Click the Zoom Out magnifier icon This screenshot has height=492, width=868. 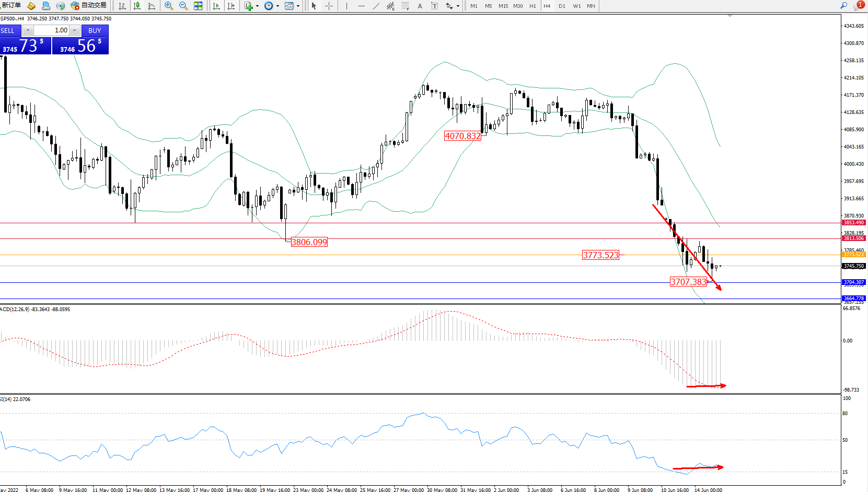(183, 6)
